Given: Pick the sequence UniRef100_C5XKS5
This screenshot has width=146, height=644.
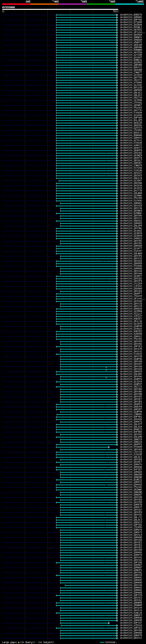Looking at the screenshot, I should click(131, 296).
